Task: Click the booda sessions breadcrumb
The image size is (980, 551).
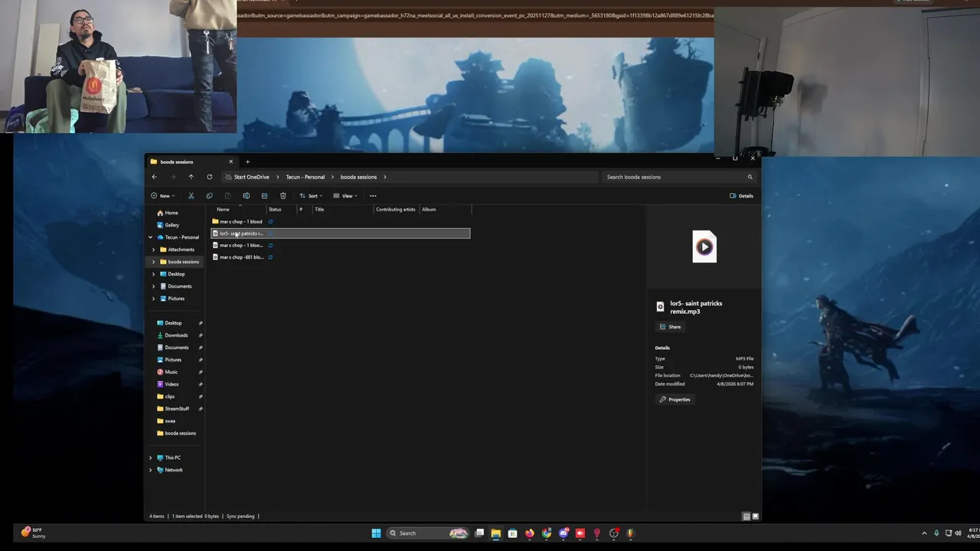Action: [358, 177]
